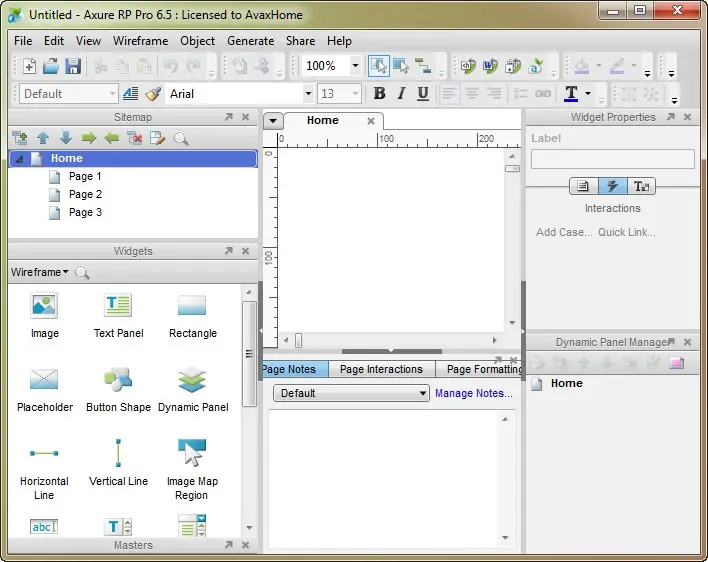Delete the selected Sitemap page
The image size is (708, 562).
[x=135, y=138]
